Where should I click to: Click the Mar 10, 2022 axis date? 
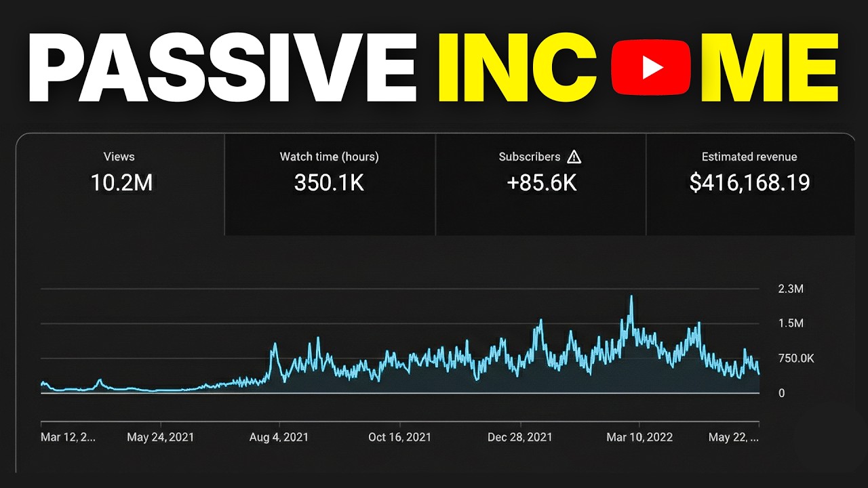[x=639, y=437]
